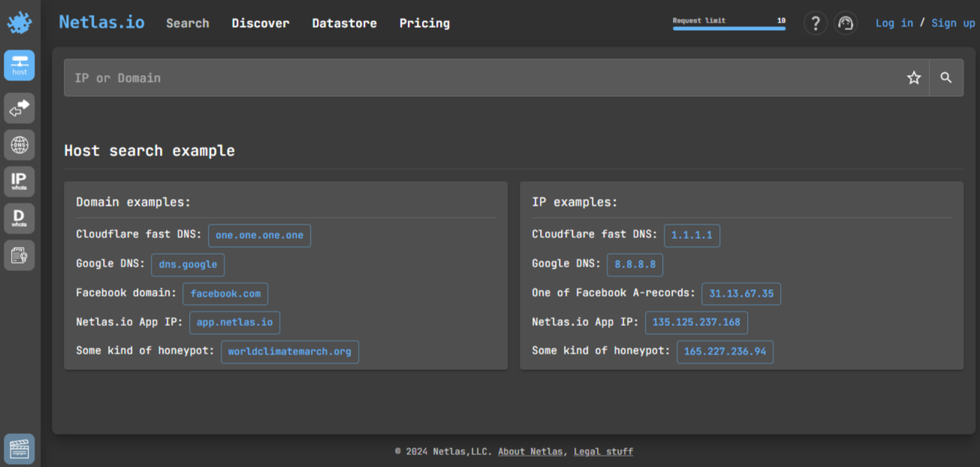Click the Netlas logo icon in sidebar
This screenshot has width=980, height=467.
[x=20, y=23]
